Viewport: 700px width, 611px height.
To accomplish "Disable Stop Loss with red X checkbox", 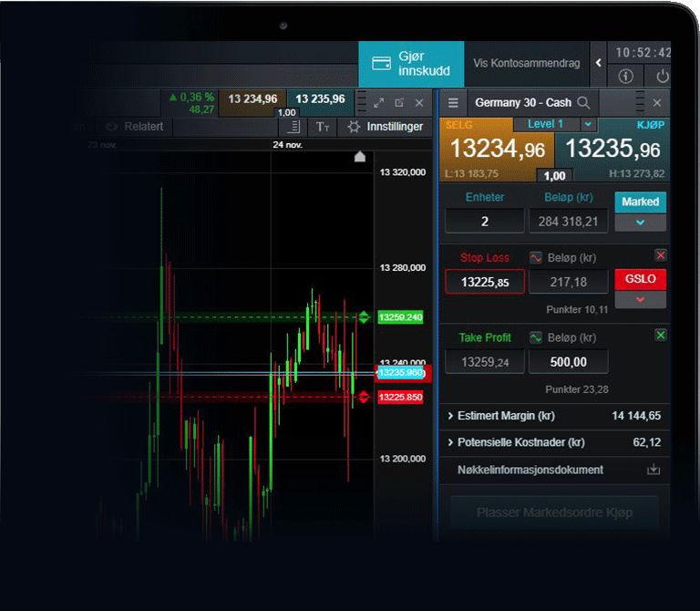I will tap(661, 255).
